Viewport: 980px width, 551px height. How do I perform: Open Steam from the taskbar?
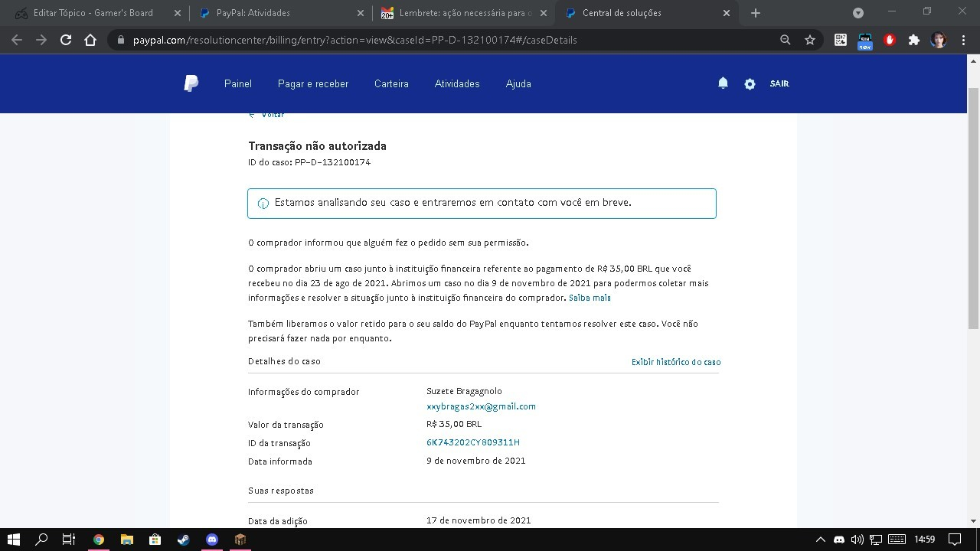(x=184, y=540)
